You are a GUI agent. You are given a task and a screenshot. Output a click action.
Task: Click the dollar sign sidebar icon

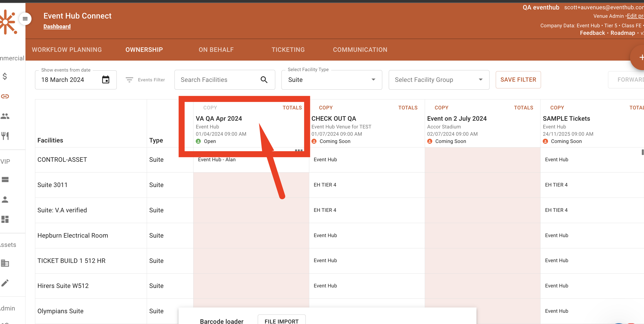tap(5, 76)
